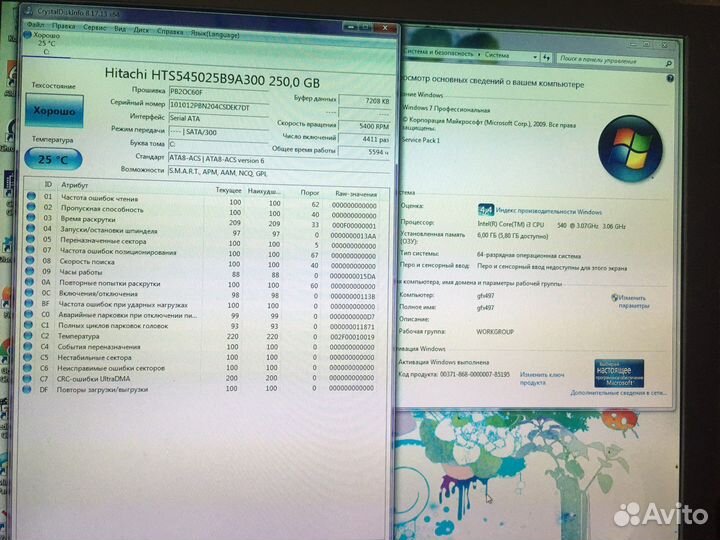
Task: Click the Скорость вращения value 5400 RPM
Action: click(x=365, y=125)
